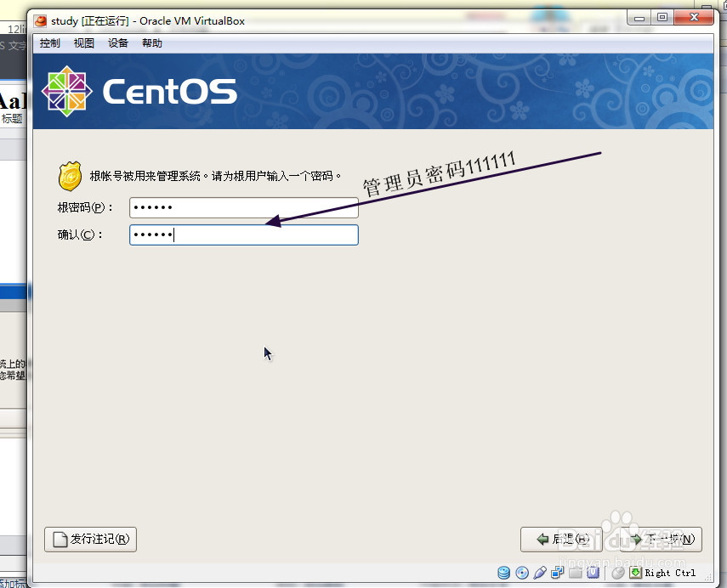Close the VirtualBox window
This screenshot has height=588, width=727.
click(694, 18)
